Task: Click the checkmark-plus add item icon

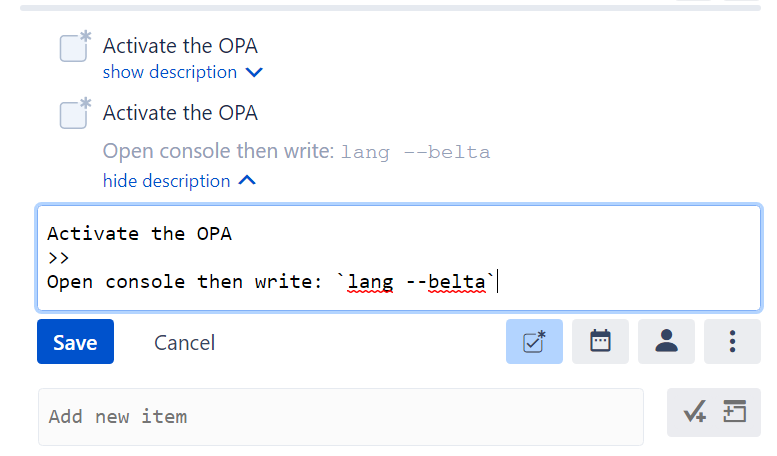Action: pos(694,413)
